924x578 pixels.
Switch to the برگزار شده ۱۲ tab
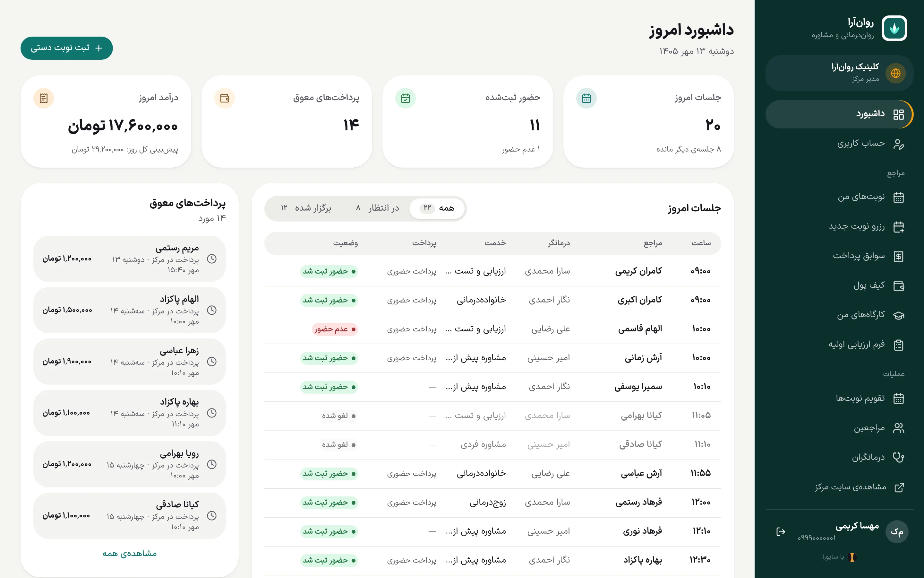(306, 208)
